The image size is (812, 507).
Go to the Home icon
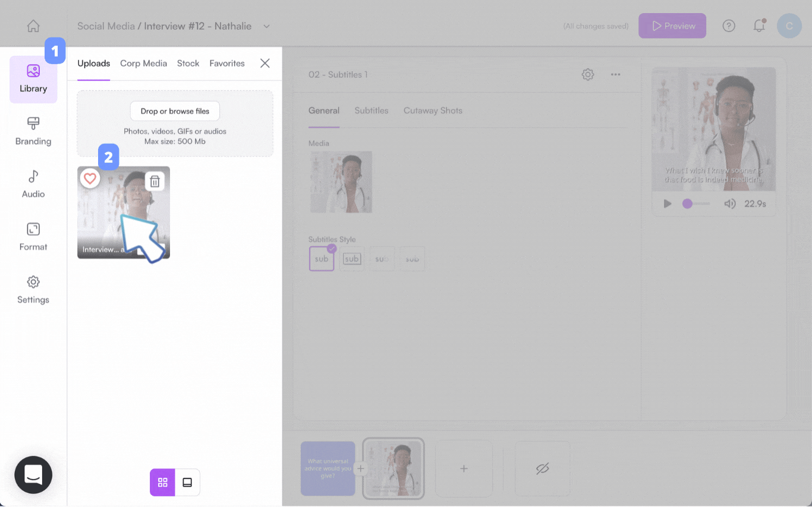pyautogui.click(x=33, y=26)
